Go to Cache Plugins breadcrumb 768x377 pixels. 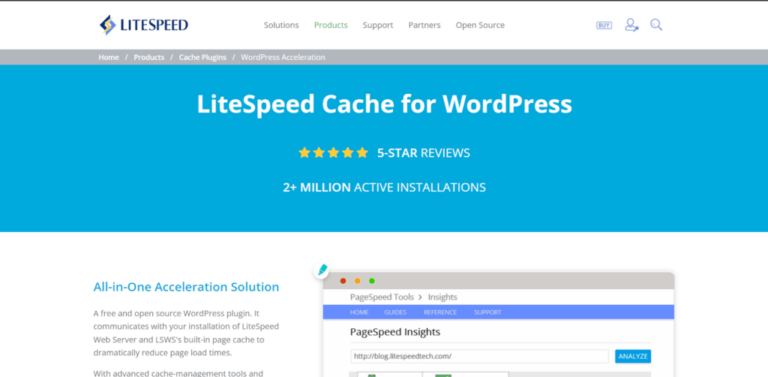[x=202, y=57]
